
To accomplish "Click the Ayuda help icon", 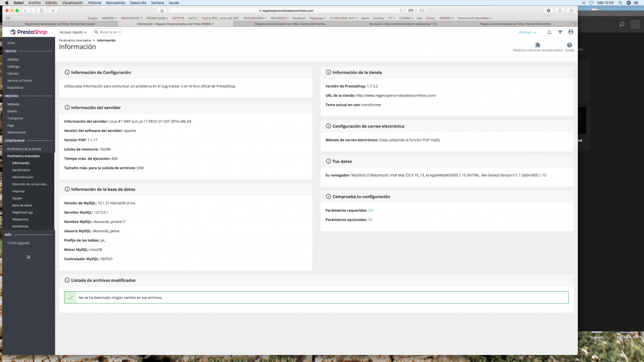I will click(x=569, y=45).
